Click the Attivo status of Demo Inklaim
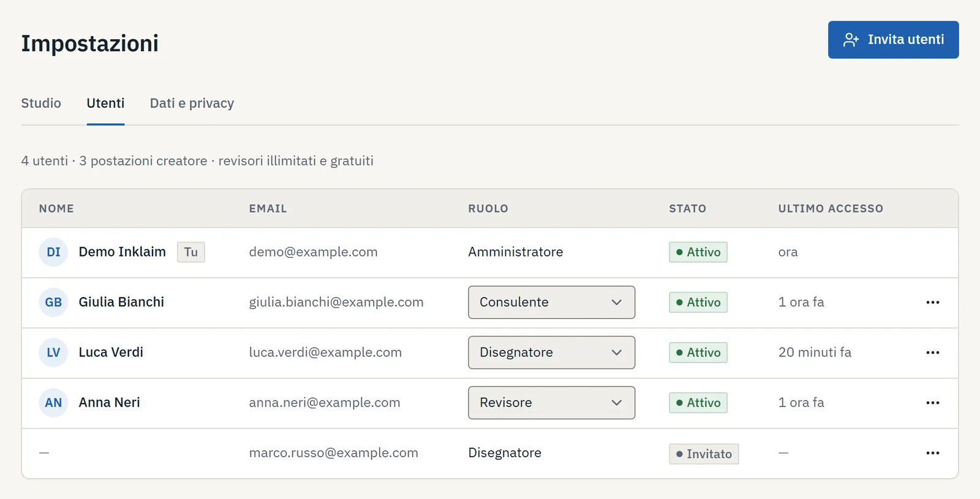 pyautogui.click(x=698, y=252)
